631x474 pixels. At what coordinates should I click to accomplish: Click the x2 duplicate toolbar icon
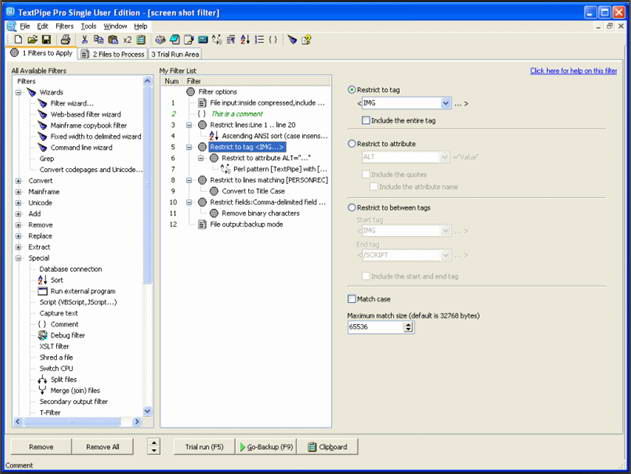tap(127, 40)
